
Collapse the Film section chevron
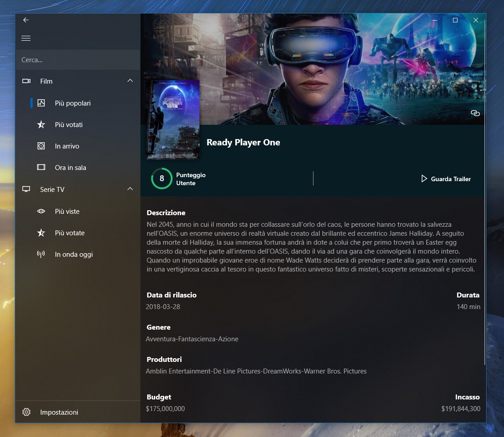tap(130, 81)
